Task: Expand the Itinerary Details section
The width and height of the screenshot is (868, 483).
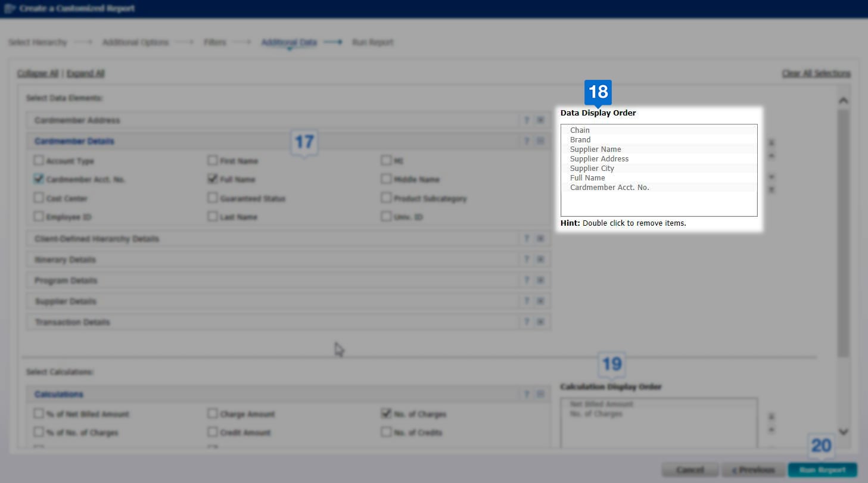Action: click(x=65, y=259)
